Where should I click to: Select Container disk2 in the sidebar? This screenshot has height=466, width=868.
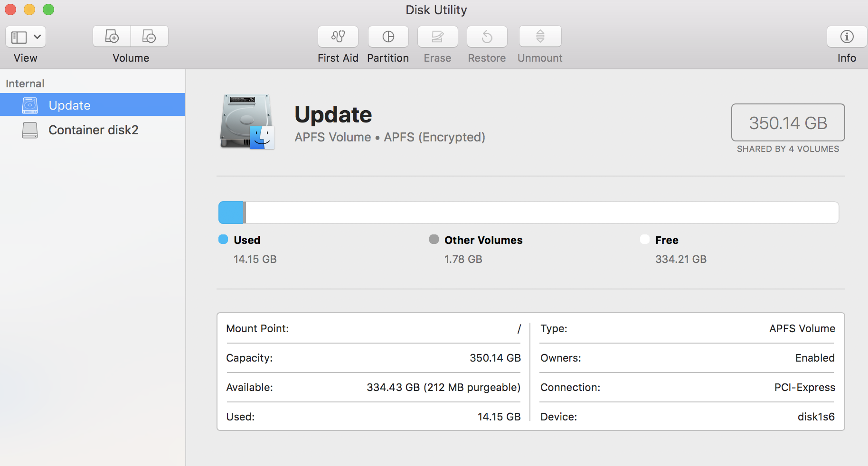click(93, 130)
